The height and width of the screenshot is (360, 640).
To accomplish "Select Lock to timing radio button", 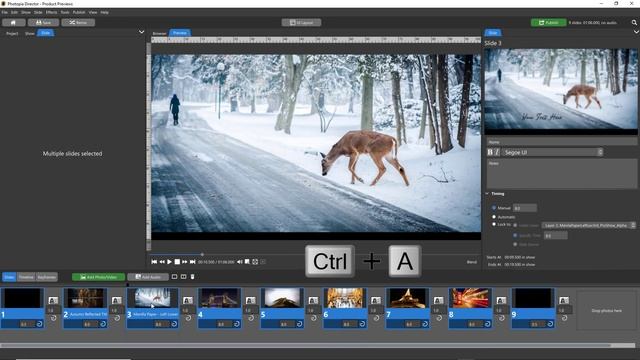I will tap(494, 224).
